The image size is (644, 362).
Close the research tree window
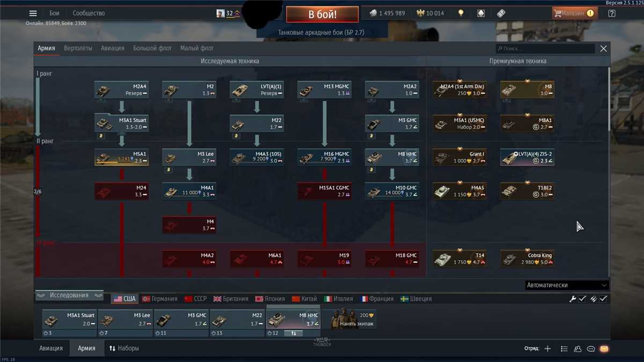point(603,48)
